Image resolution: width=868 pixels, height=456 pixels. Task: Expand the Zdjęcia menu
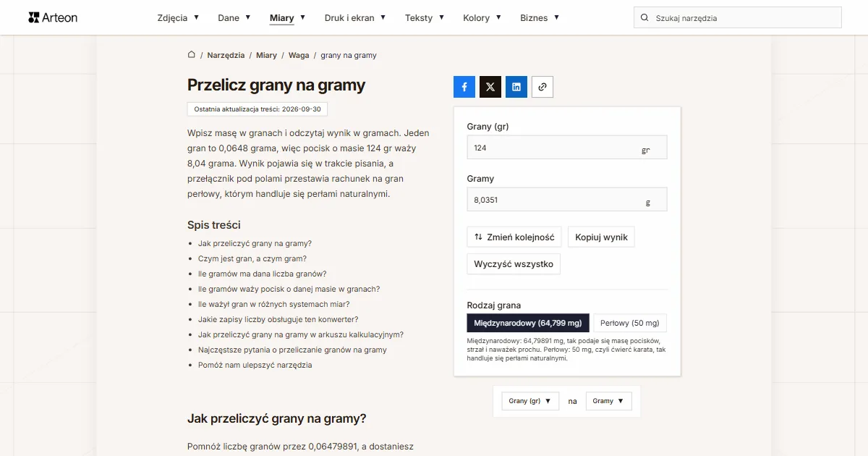(178, 18)
